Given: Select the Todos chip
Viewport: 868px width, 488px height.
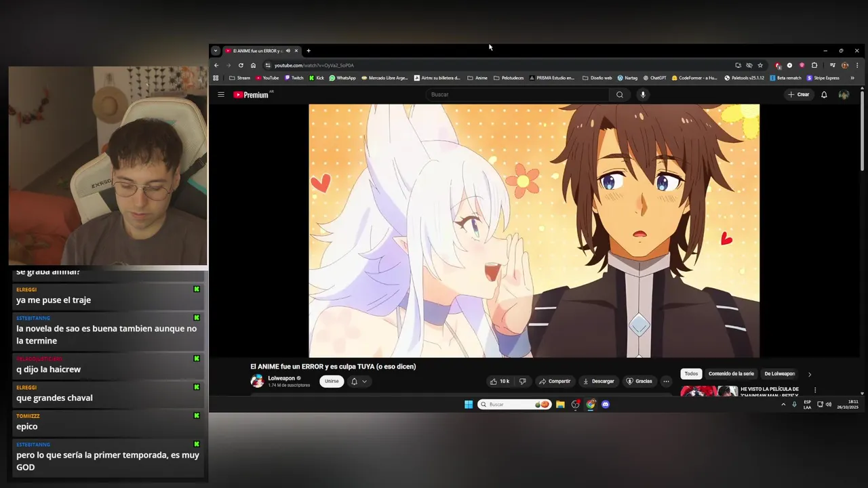Looking at the screenshot, I should (691, 373).
